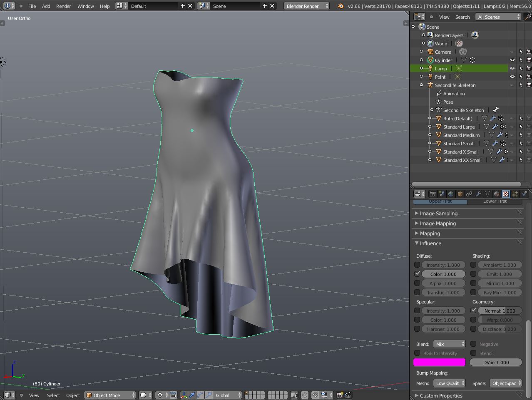Screen dimensions: 532x400
Task: Open the Modifiers wrench tab
Action: (x=478, y=194)
